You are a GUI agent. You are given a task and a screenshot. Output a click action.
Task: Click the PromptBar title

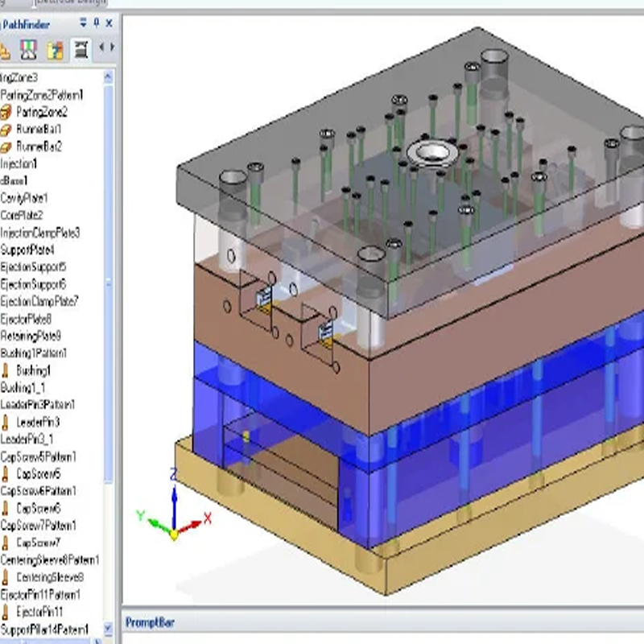point(150,622)
